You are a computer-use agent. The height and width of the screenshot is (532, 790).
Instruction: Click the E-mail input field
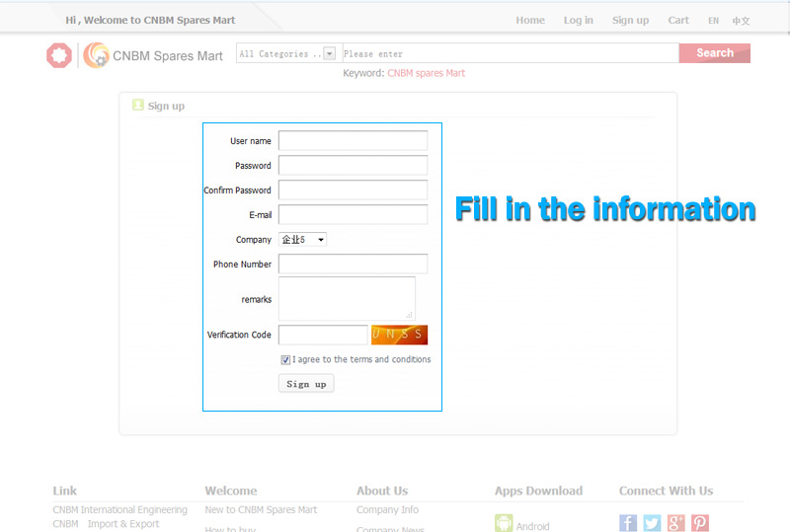point(353,214)
